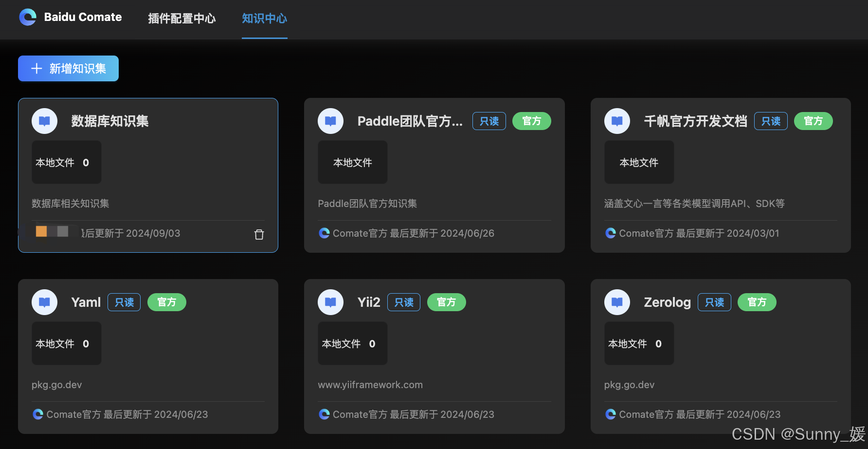
Task: Click pkg.go.dev text in Yaml card
Action: (x=57, y=385)
